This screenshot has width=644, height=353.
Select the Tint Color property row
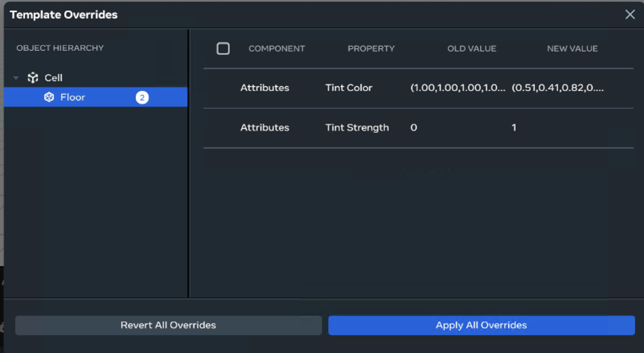tap(348, 88)
